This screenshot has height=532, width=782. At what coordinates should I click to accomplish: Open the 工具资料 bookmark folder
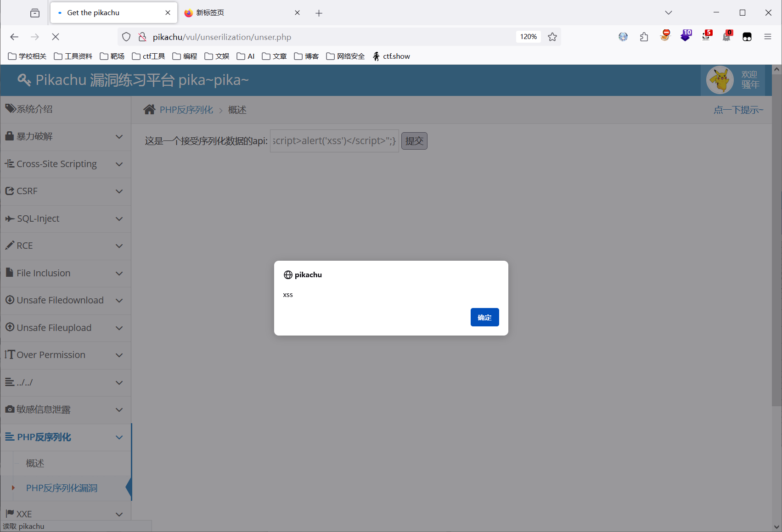73,56
